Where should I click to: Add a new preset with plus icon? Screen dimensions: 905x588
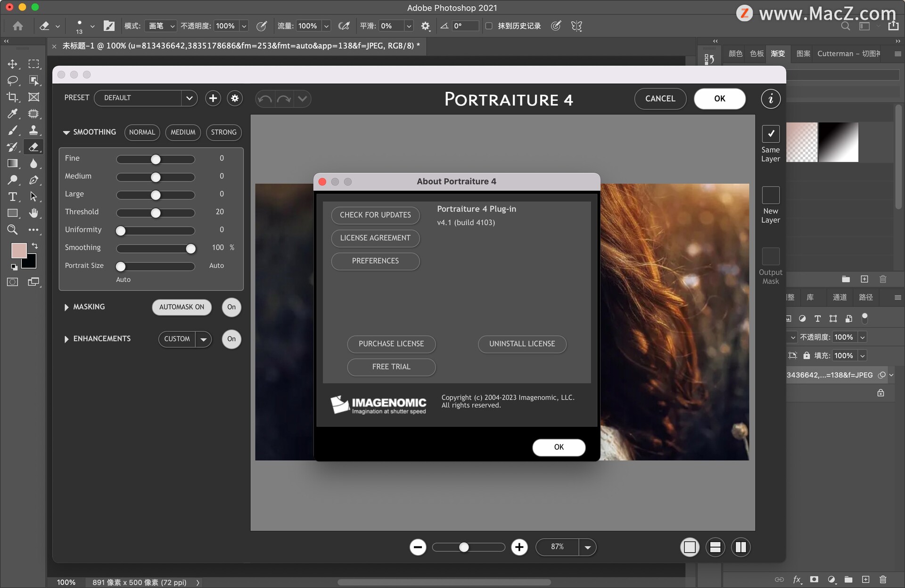pos(213,98)
